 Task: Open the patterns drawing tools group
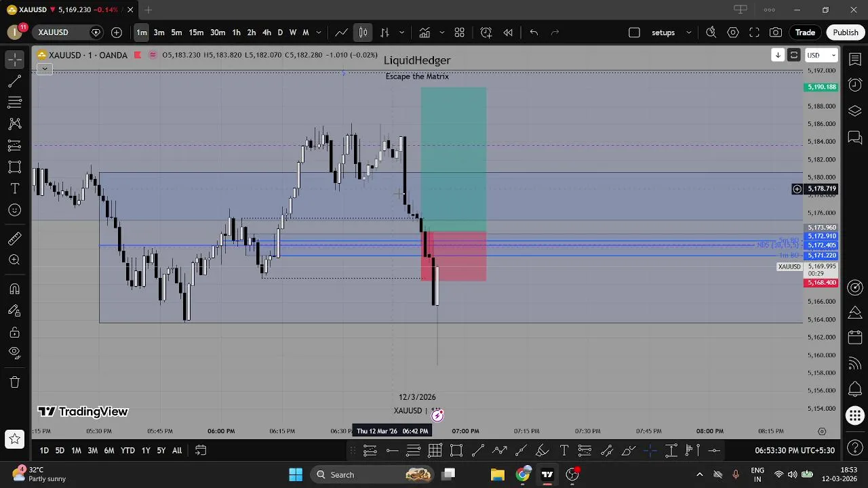(15, 124)
